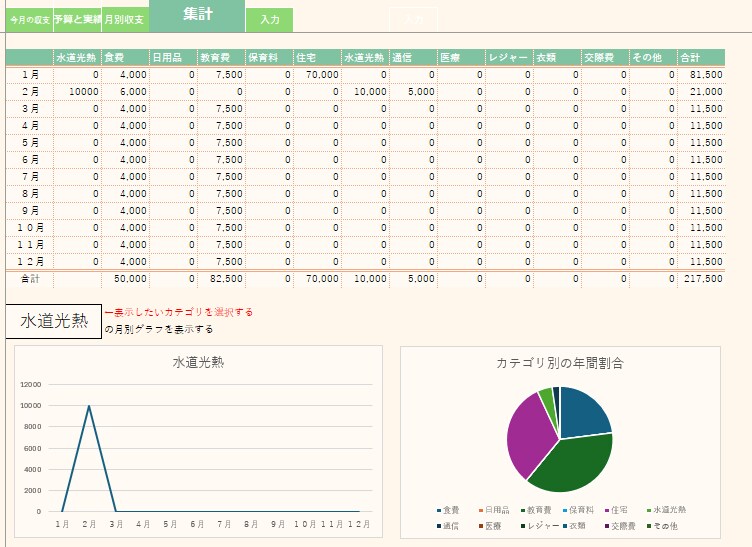Image resolution: width=752 pixels, height=547 pixels.
Task: Click the レジャー legend entry in pie chart
Action: (540, 526)
